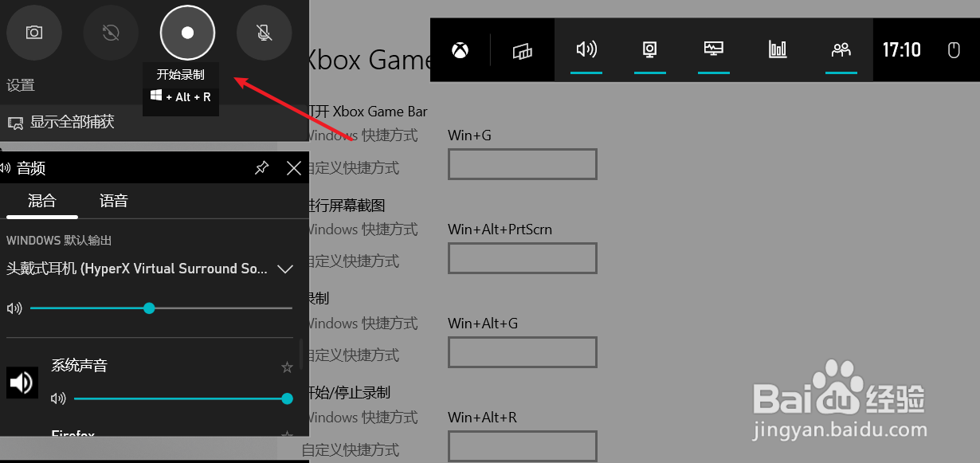Open the Capture widget icon in the top bar
This screenshot has width=980, height=463.
point(650,49)
